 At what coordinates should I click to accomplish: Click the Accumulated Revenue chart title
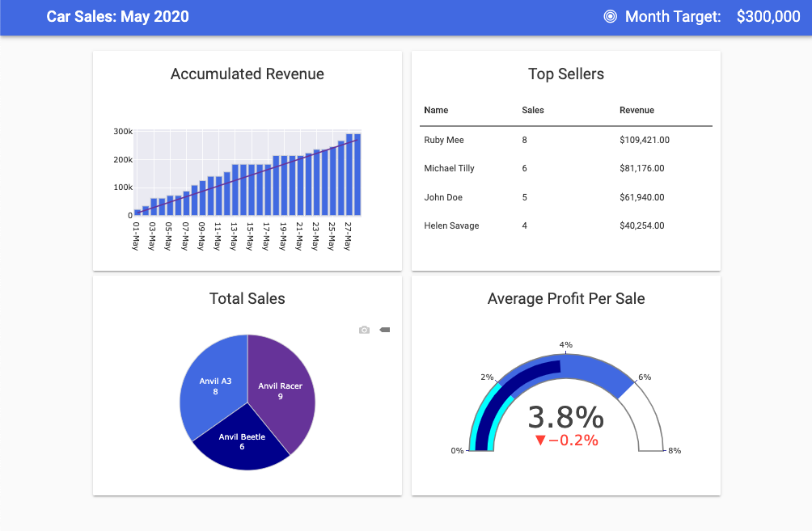click(247, 74)
